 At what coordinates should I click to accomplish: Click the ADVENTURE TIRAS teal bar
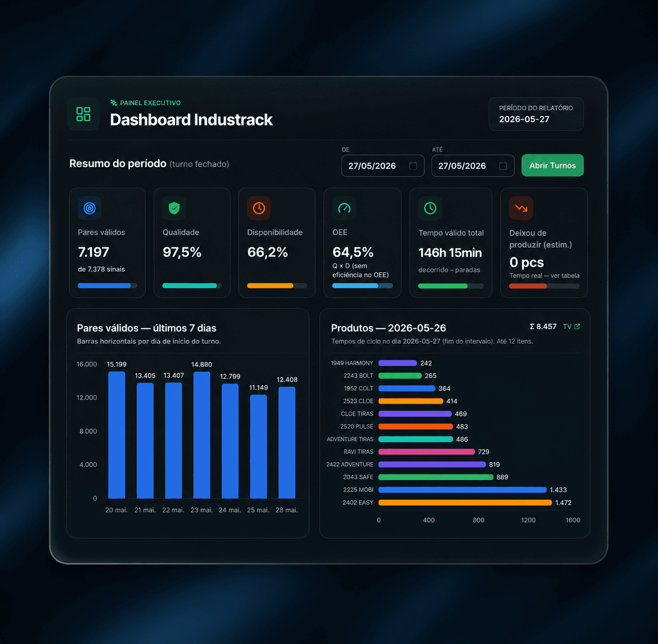click(416, 439)
